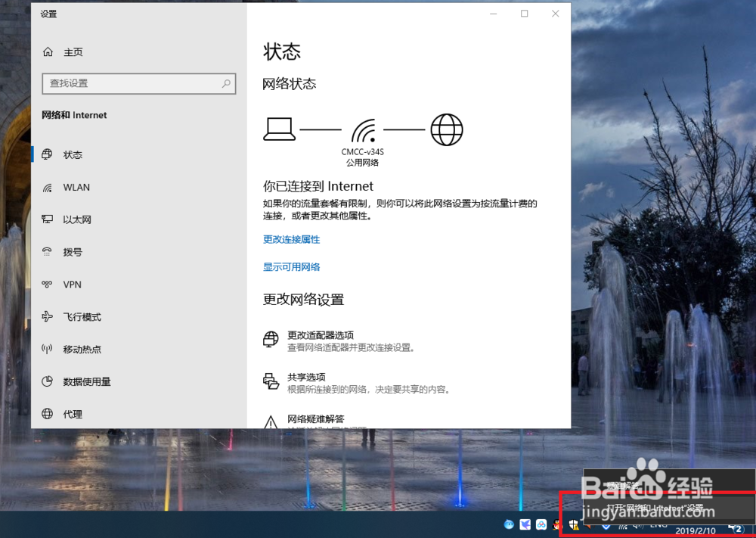The height and width of the screenshot is (538, 756).
Task: Click the VPN icon in the sidebar
Action: coord(47,285)
